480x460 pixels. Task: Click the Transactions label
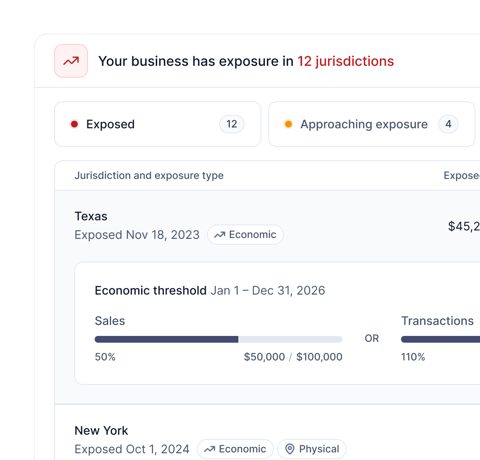click(437, 321)
